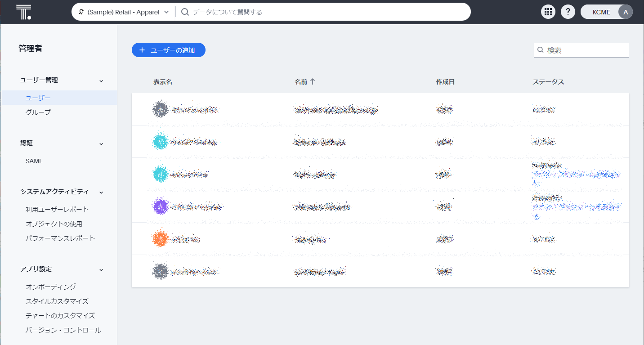Click the user avatar circle labeled A
The image size is (644, 345).
click(625, 12)
